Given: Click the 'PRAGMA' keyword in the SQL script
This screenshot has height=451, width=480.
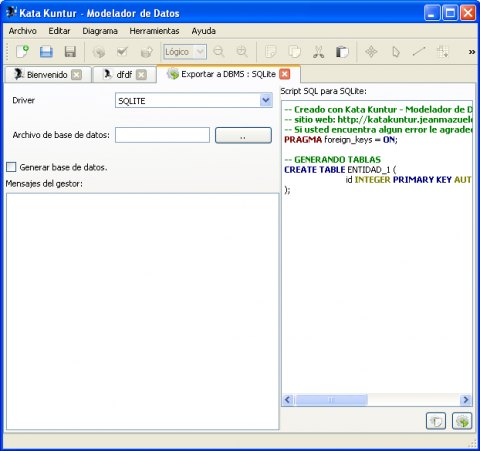Looking at the screenshot, I should coord(303,140).
